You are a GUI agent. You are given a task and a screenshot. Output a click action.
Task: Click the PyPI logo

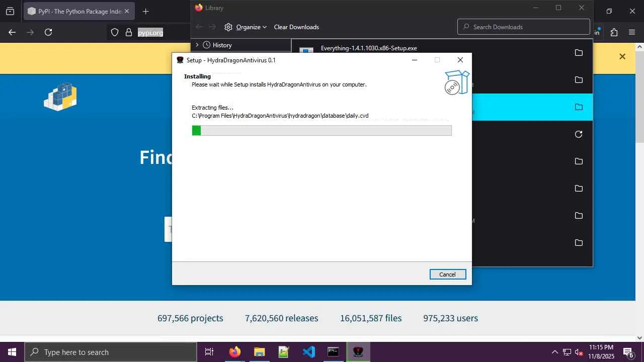point(60,96)
